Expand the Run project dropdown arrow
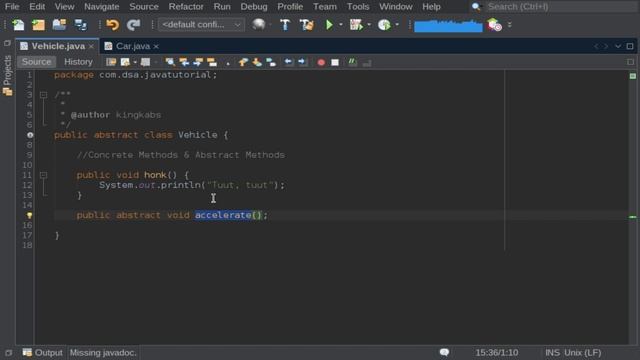This screenshot has width=640, height=360. pos(341,25)
